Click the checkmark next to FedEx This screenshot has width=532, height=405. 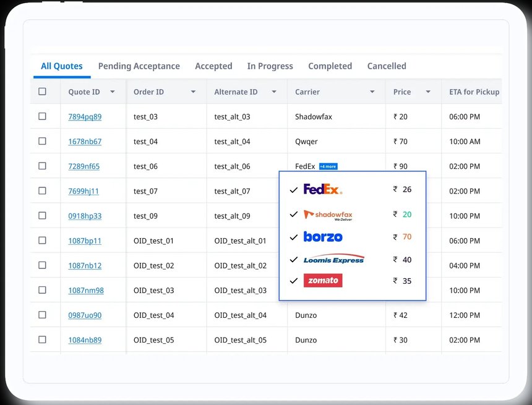click(293, 190)
